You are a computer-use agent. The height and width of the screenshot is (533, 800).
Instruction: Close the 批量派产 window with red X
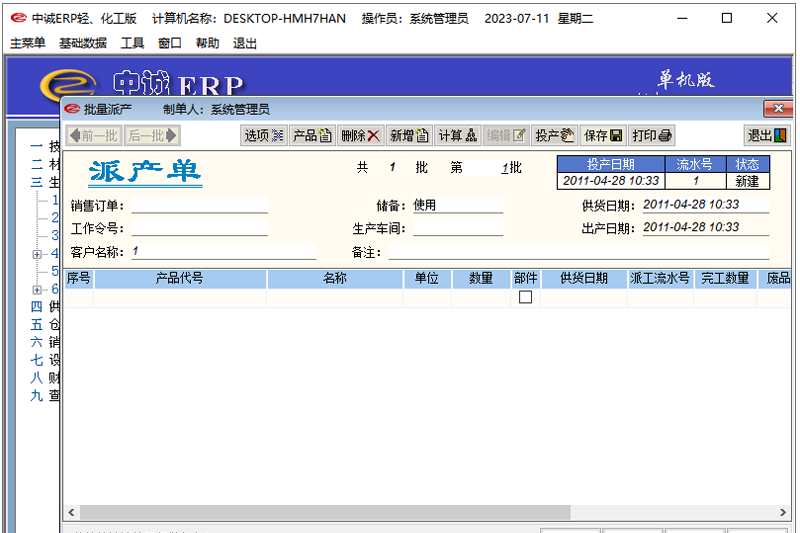pos(778,109)
